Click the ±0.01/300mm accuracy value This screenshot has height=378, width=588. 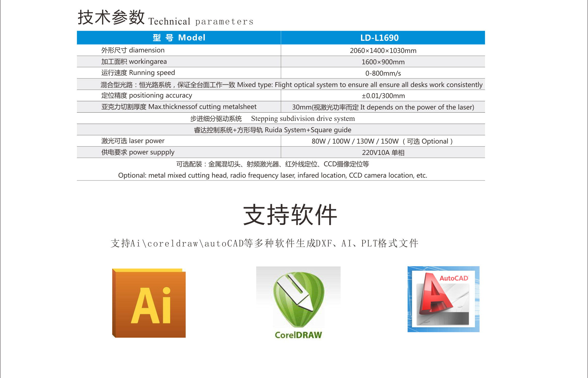383,96
